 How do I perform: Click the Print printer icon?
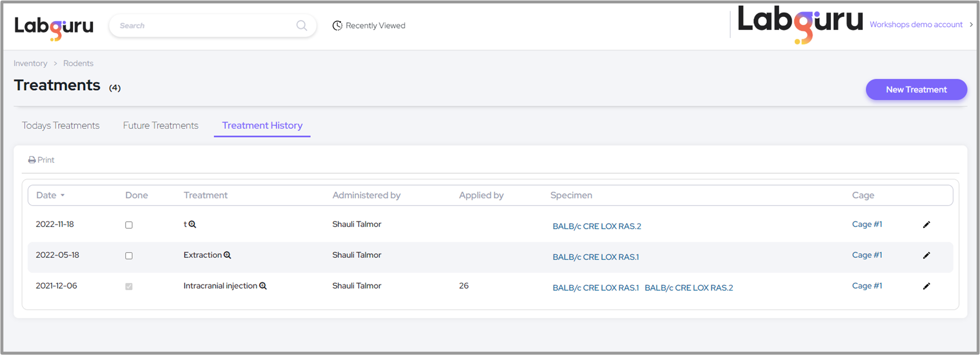point(32,160)
